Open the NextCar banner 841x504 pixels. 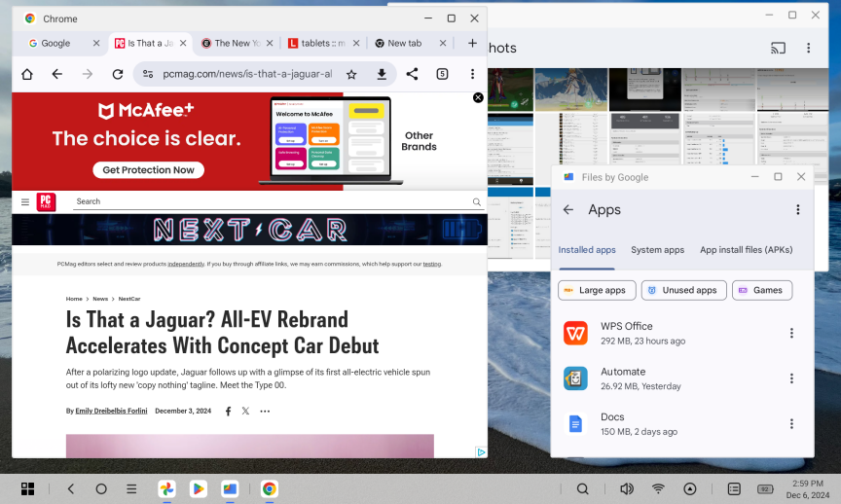tap(249, 230)
